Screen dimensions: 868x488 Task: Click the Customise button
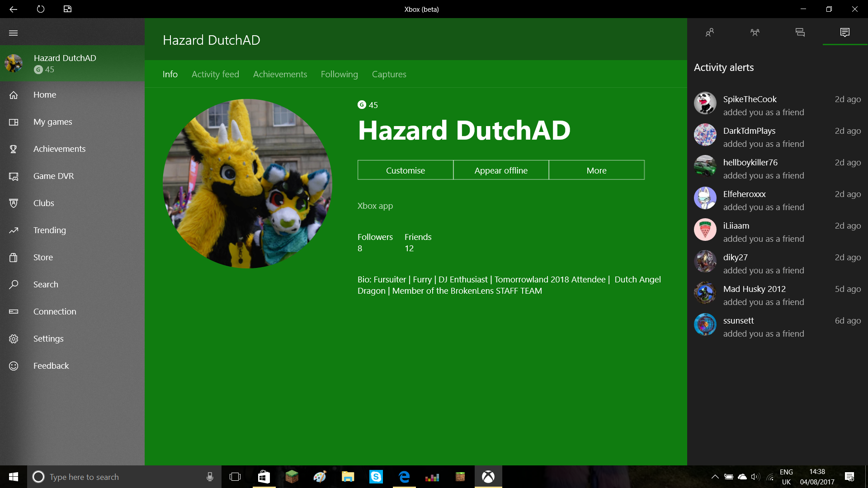pos(406,170)
